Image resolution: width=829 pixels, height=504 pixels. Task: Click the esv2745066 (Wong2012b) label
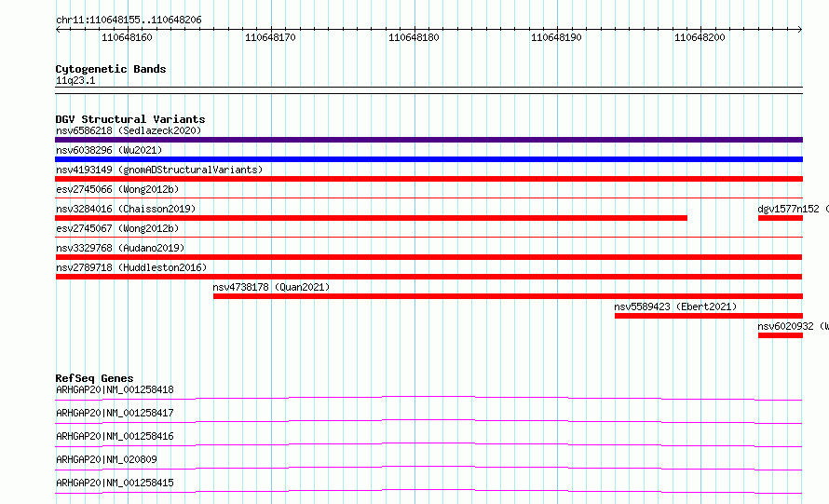[117, 189]
